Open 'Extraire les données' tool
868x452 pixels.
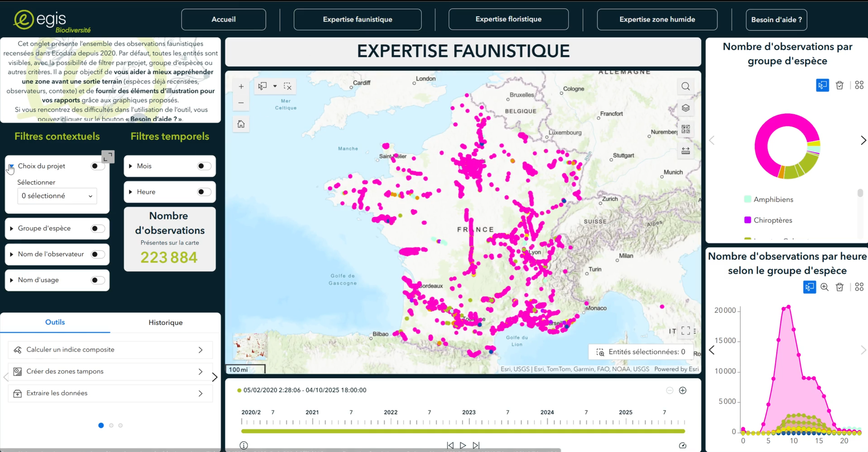click(110, 393)
